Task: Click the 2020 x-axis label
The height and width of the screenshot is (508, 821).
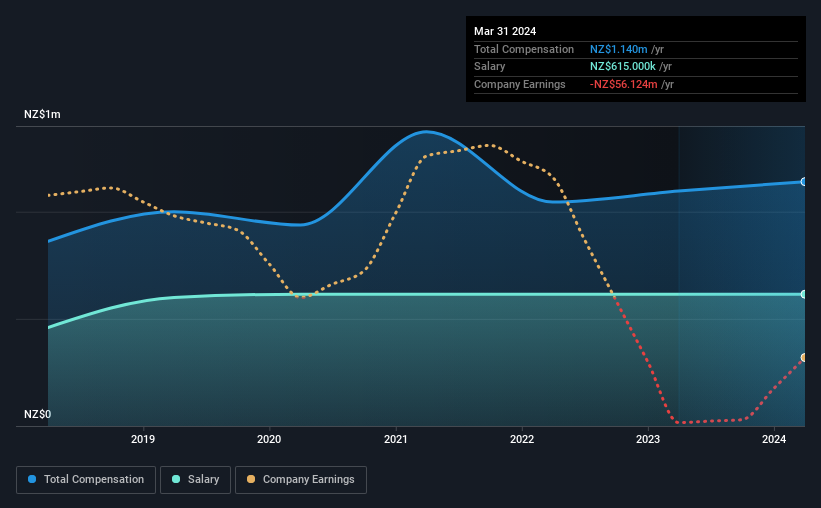Action: click(x=269, y=439)
